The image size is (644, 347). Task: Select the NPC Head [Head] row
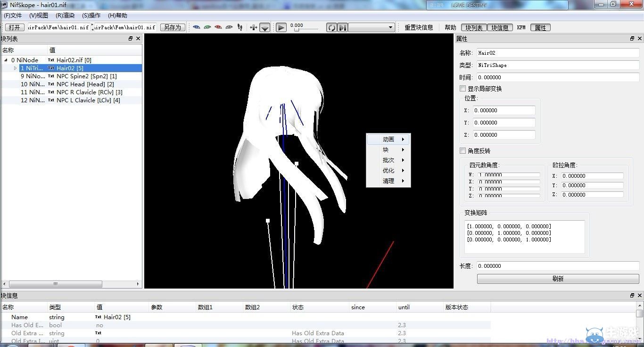tap(71, 84)
